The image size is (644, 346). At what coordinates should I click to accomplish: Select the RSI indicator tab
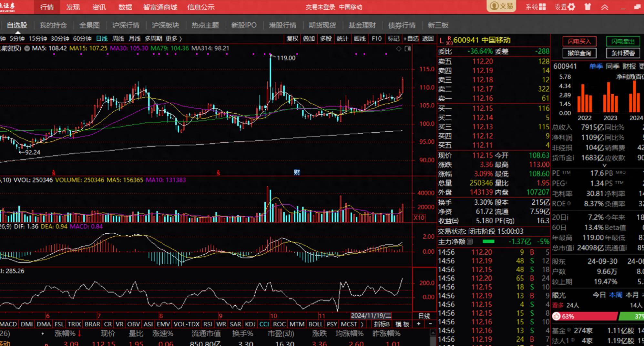[208, 324]
